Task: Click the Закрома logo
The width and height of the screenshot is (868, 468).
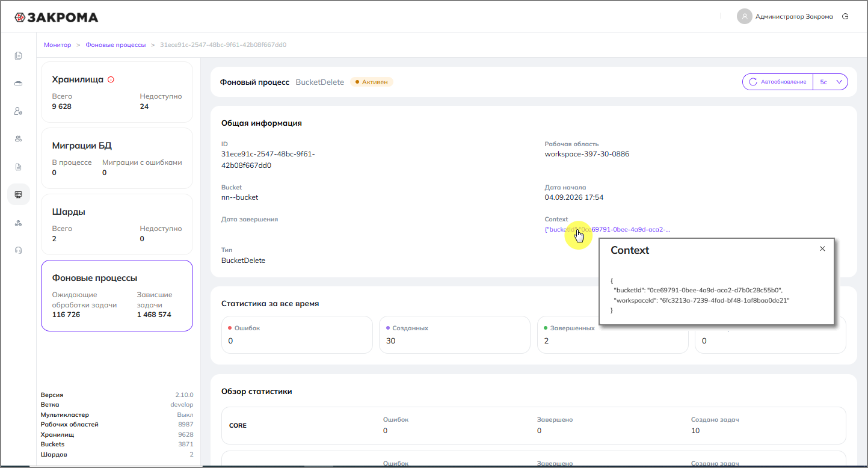Action: [56, 17]
